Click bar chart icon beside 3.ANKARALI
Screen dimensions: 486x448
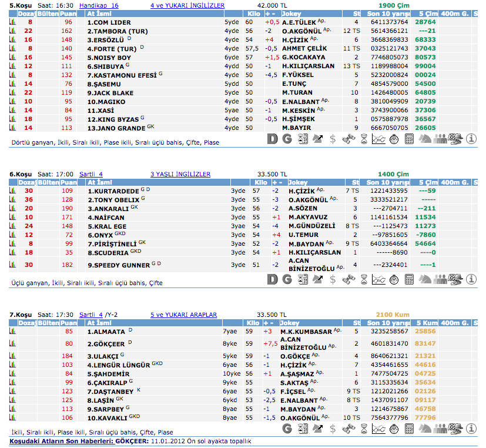[x=13, y=208]
